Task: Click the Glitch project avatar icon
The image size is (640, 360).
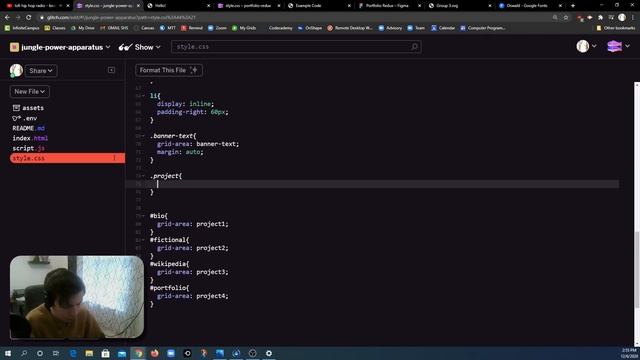Action: [14, 47]
